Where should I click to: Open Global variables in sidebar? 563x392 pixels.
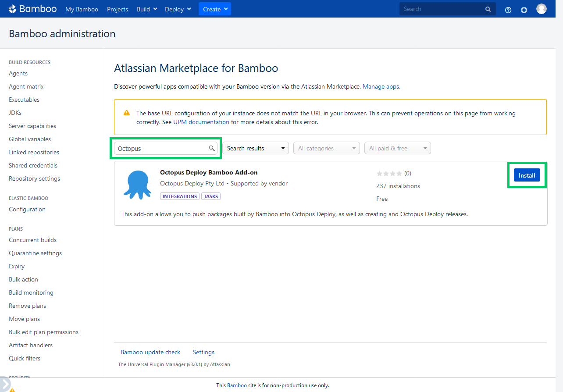click(x=30, y=139)
